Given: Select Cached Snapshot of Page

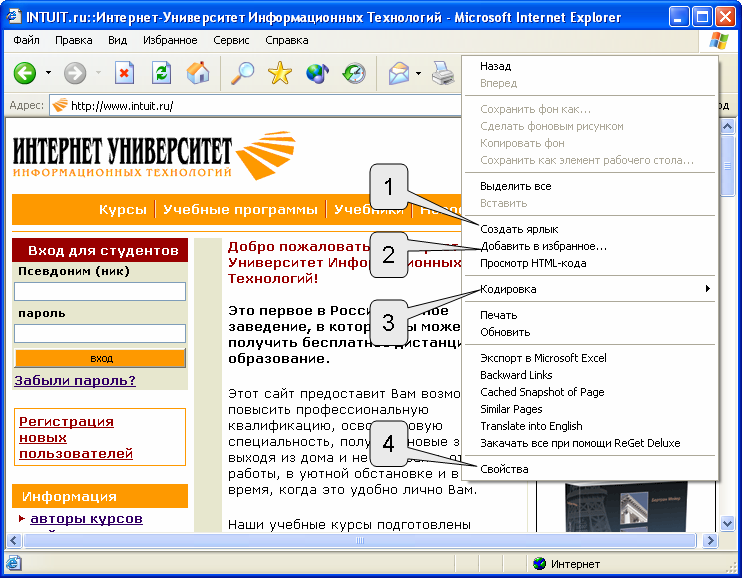Looking at the screenshot, I should [x=590, y=392].
